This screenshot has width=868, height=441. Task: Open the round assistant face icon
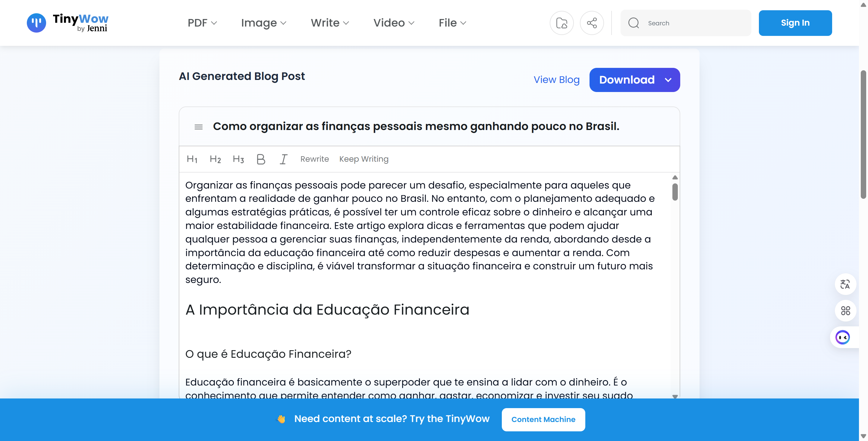pyautogui.click(x=842, y=337)
